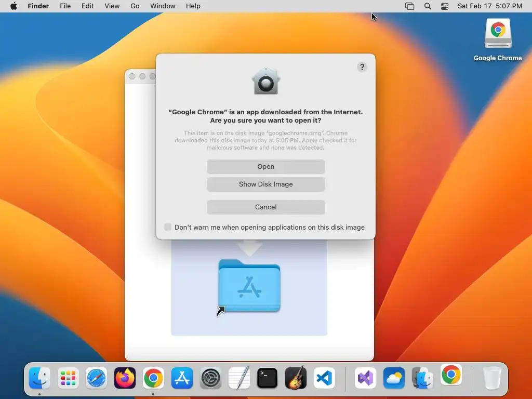The width and height of the screenshot is (532, 399).
Task: Open the File menu
Action: click(65, 6)
